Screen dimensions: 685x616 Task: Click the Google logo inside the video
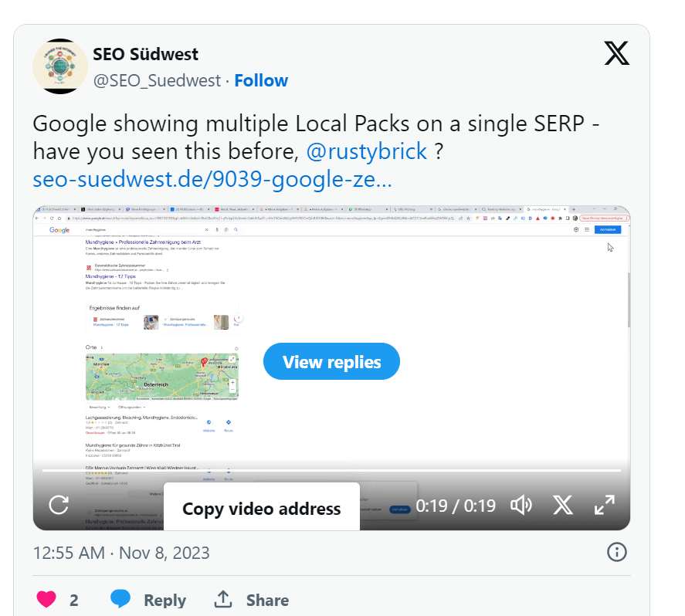click(x=59, y=230)
